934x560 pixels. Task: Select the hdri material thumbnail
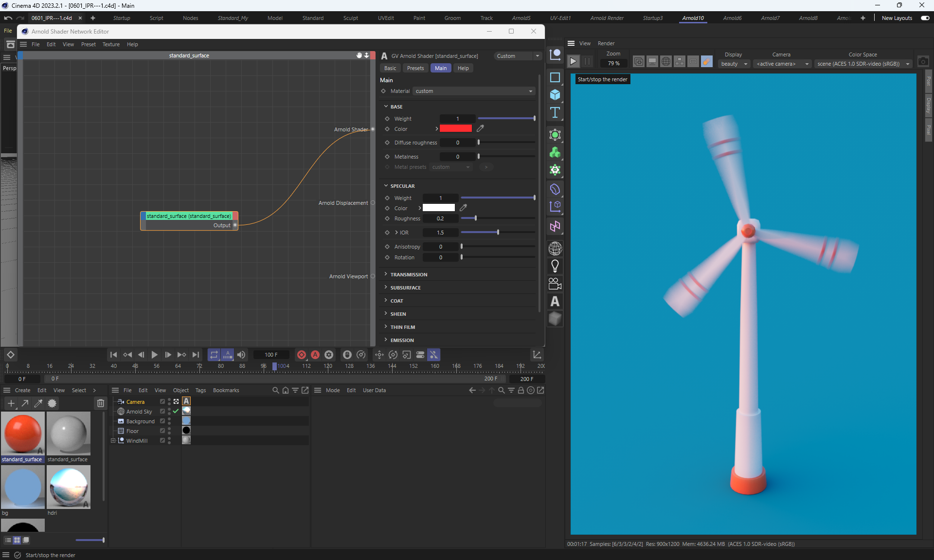point(69,487)
